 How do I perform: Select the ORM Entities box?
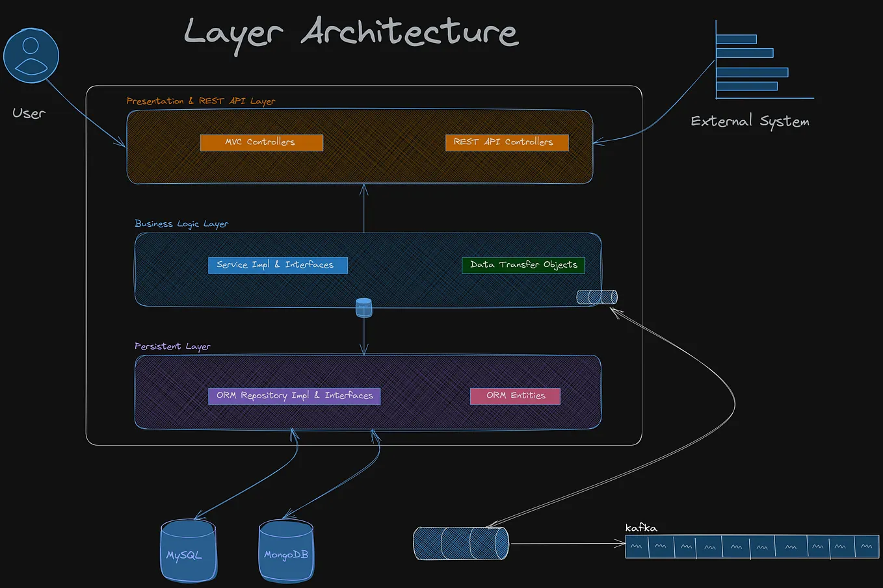coord(515,396)
